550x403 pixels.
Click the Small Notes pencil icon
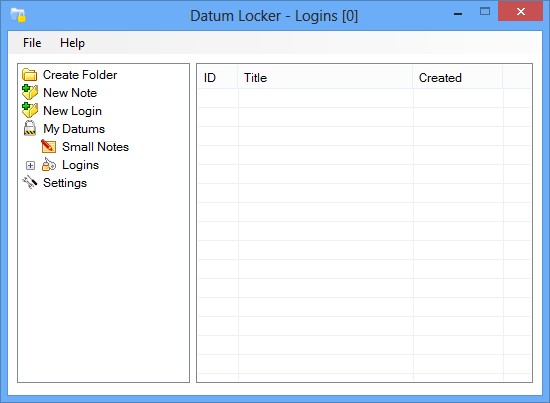point(48,146)
